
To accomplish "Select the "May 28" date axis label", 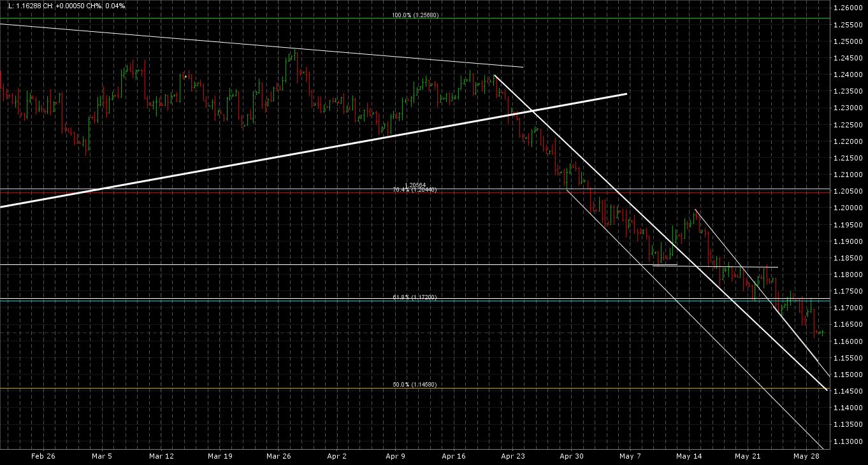I will (806, 456).
